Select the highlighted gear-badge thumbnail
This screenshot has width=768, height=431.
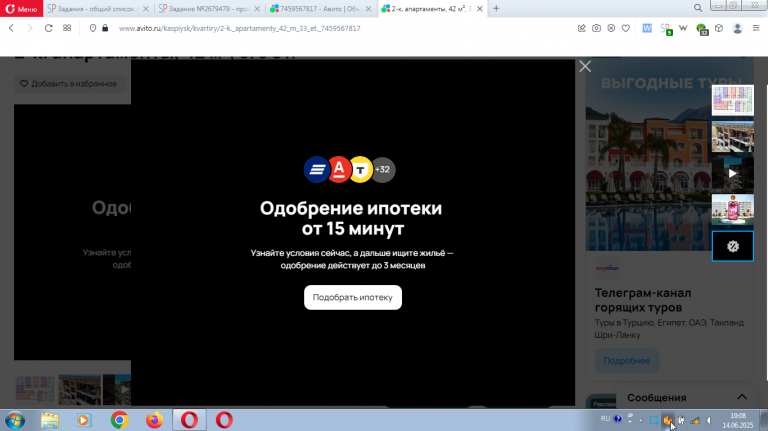click(733, 246)
